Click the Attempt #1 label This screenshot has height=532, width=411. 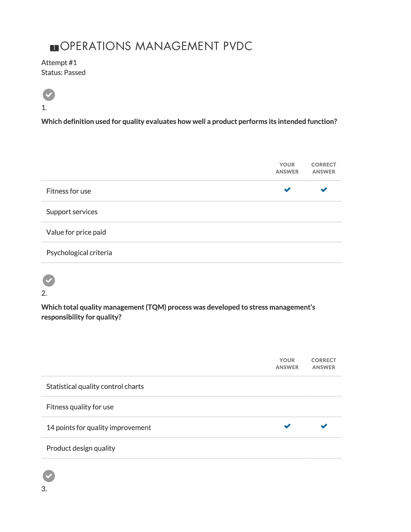(59, 63)
